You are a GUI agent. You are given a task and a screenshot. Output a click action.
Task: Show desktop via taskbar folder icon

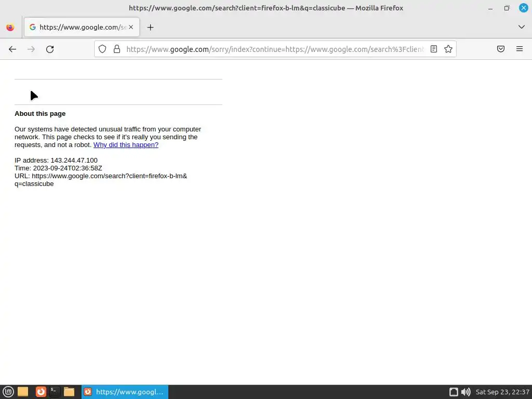pos(23,392)
